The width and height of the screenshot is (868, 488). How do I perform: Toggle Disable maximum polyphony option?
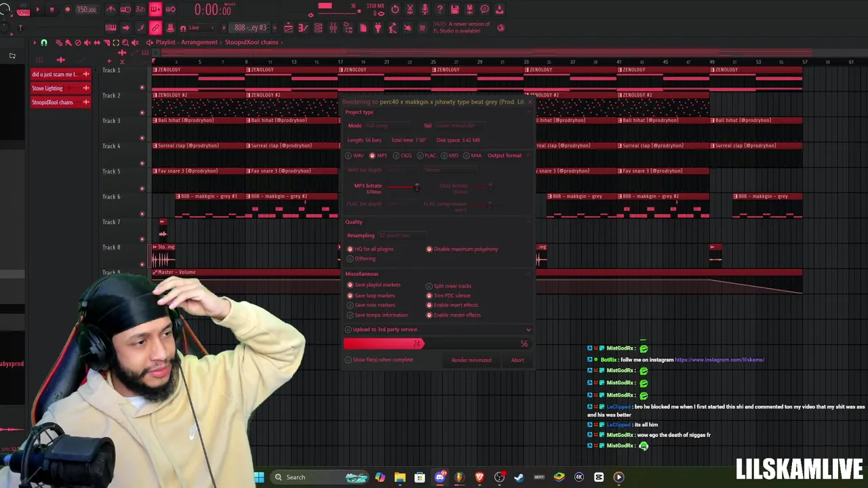462,249
